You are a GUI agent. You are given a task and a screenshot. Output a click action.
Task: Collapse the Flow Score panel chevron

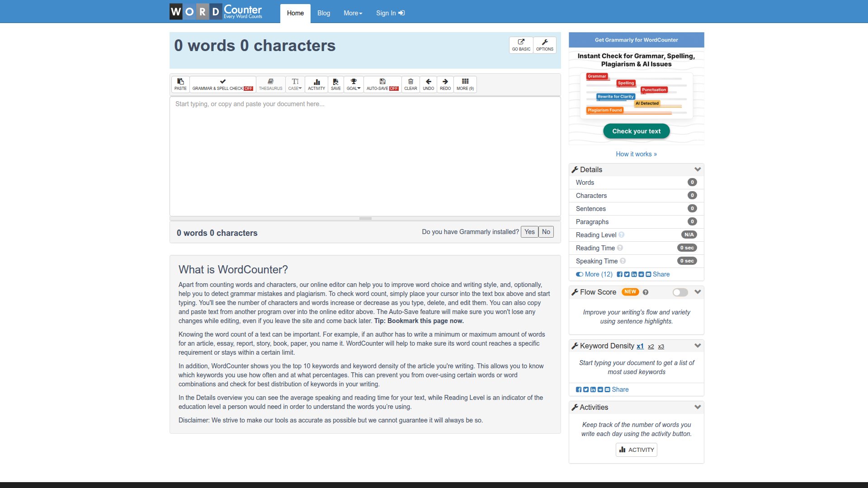point(698,292)
